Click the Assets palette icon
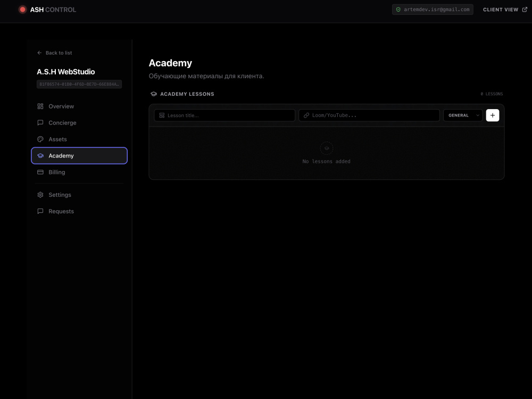532x399 pixels. [x=40, y=139]
